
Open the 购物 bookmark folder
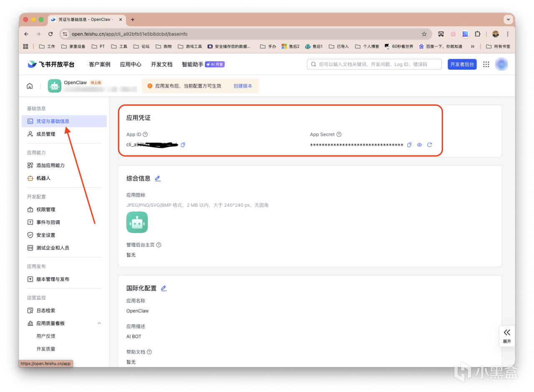click(x=164, y=46)
